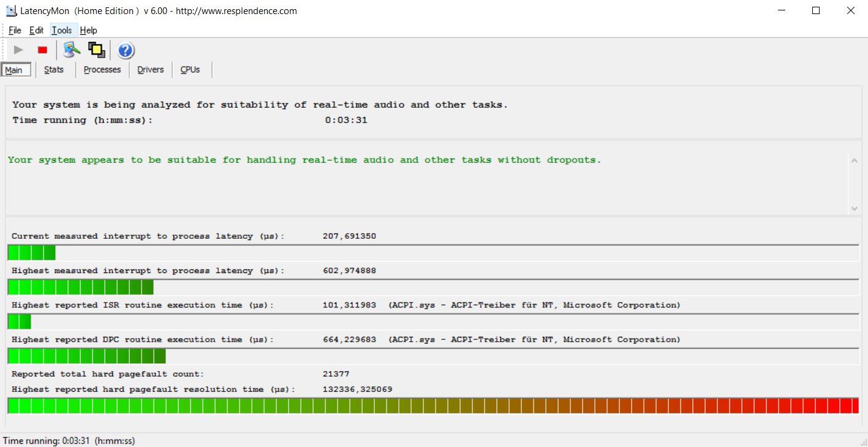Click the LatencyMon icon in the title bar
Image resolution: width=868 pixels, height=447 pixels.
click(x=11, y=11)
